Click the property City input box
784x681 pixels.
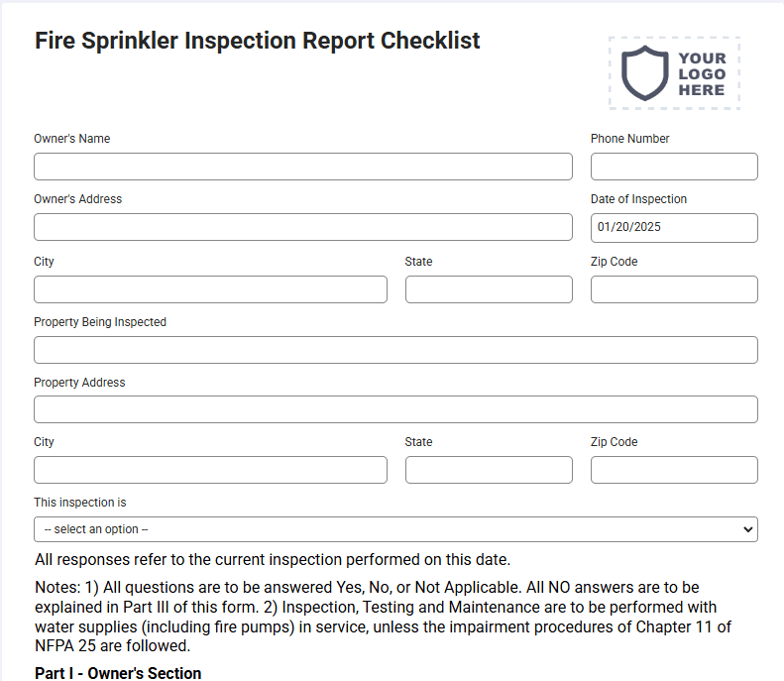(210, 470)
